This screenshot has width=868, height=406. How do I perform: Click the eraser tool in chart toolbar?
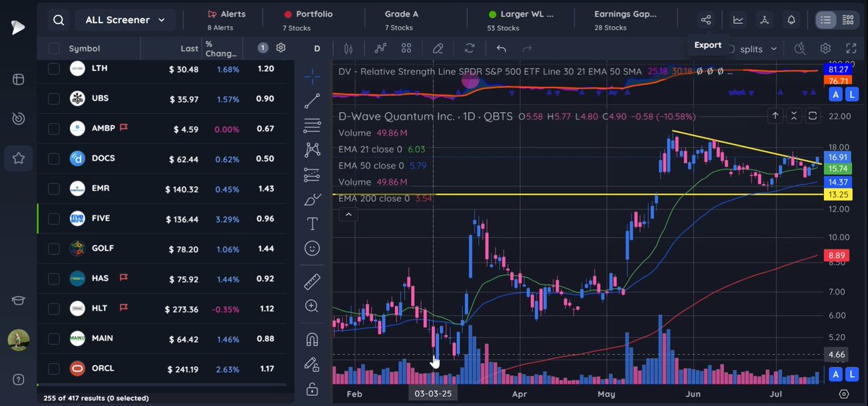click(438, 48)
